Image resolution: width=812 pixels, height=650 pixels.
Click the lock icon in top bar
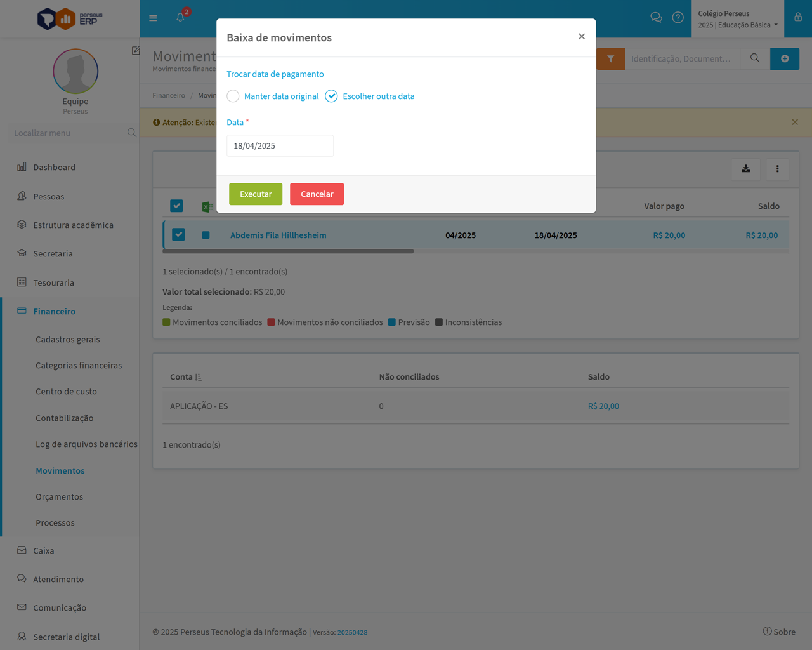click(x=798, y=18)
